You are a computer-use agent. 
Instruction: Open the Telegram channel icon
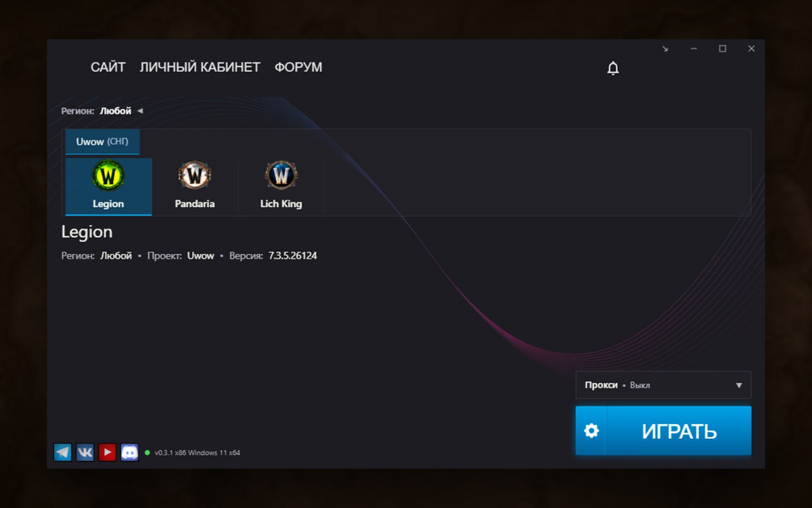click(x=63, y=452)
